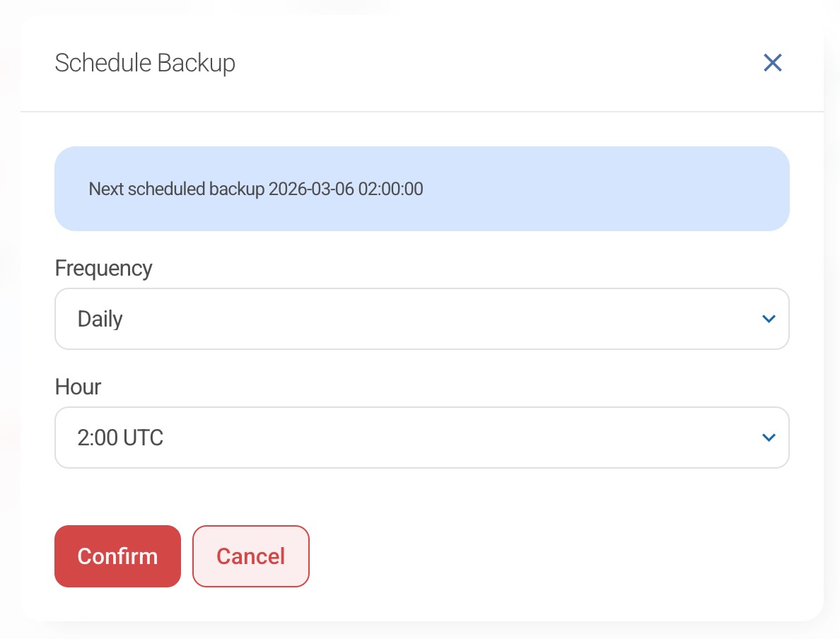Screen dimensions: 840x639
Task: Click the "2:00 UTC" selected hour value
Action: (120, 438)
